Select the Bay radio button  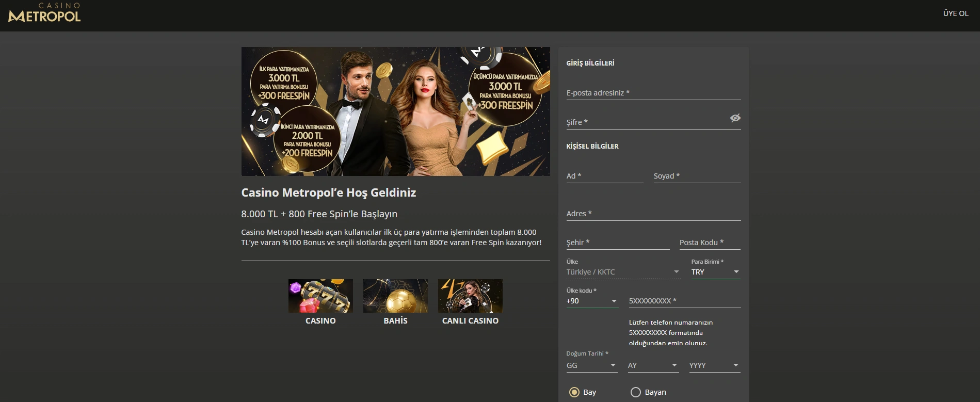pyautogui.click(x=574, y=392)
